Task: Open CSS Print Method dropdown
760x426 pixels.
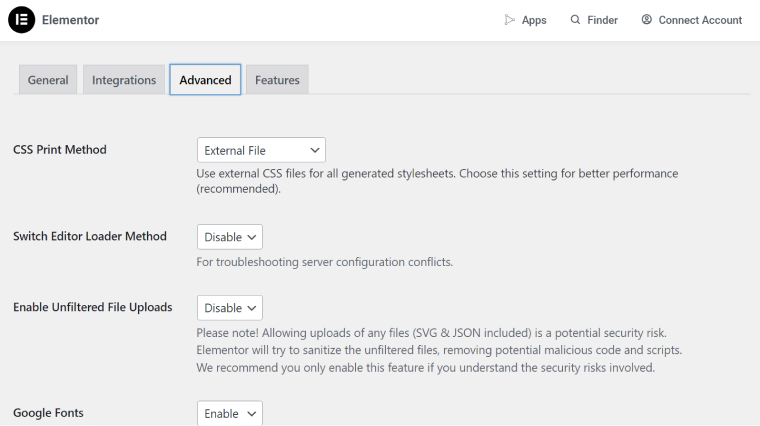Action: click(x=261, y=150)
